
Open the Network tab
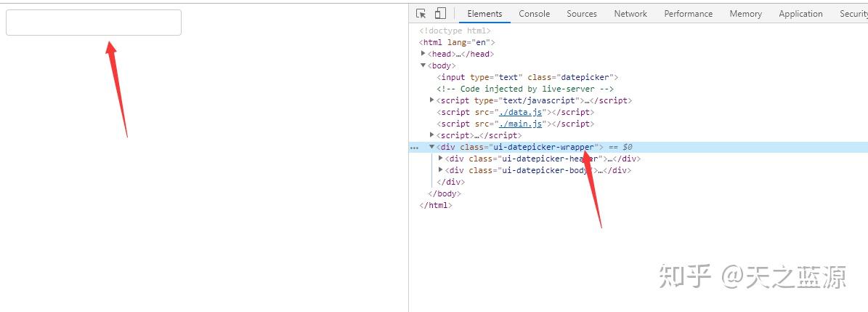[x=630, y=14]
